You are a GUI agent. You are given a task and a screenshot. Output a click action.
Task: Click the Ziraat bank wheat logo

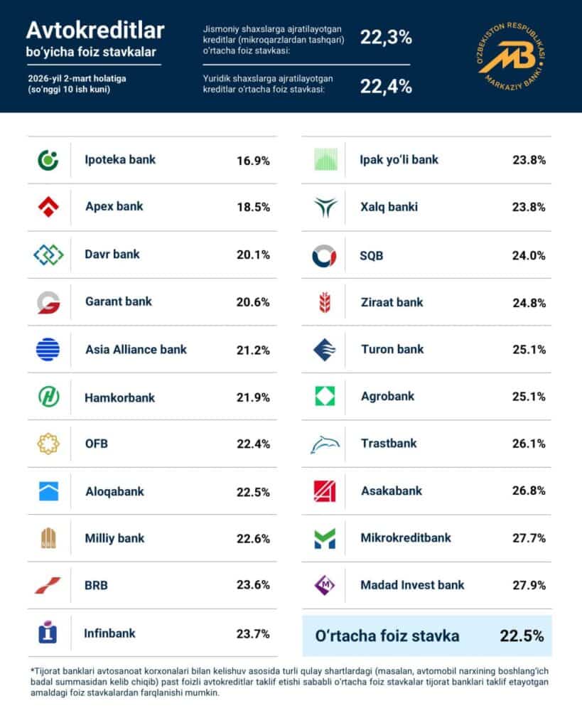325,302
